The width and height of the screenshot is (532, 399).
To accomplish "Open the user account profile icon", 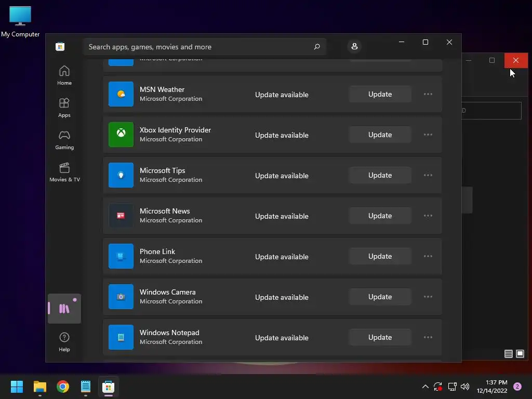I will click(354, 46).
